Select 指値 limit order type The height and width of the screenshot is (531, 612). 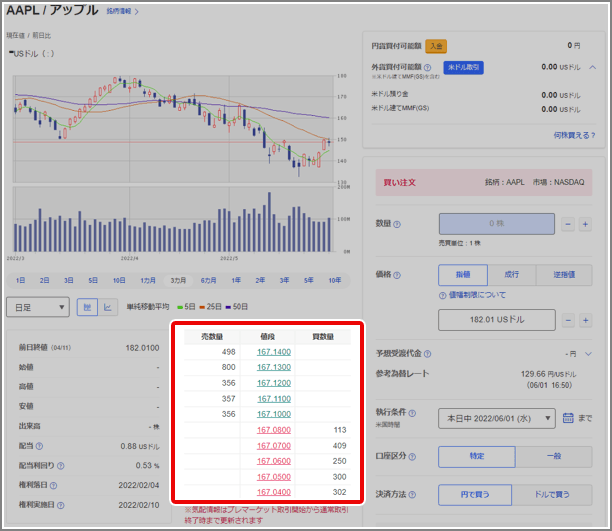(x=463, y=275)
